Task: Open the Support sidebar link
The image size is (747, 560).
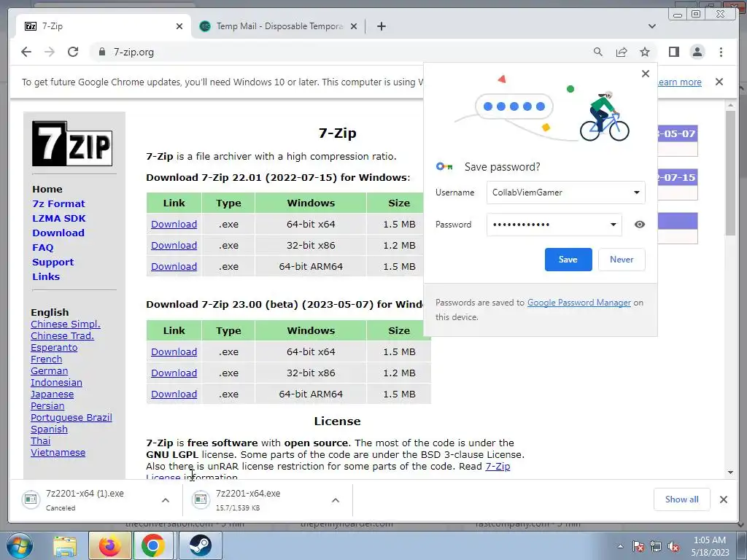Action: pos(53,262)
